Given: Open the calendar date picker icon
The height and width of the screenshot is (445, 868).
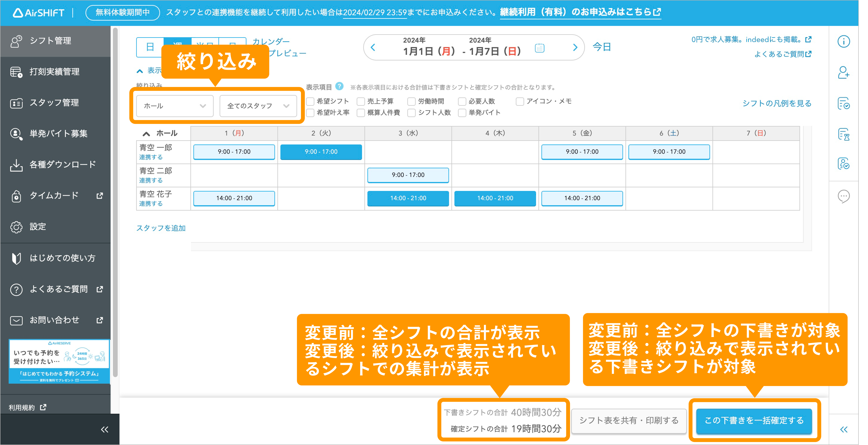Looking at the screenshot, I should point(539,48).
